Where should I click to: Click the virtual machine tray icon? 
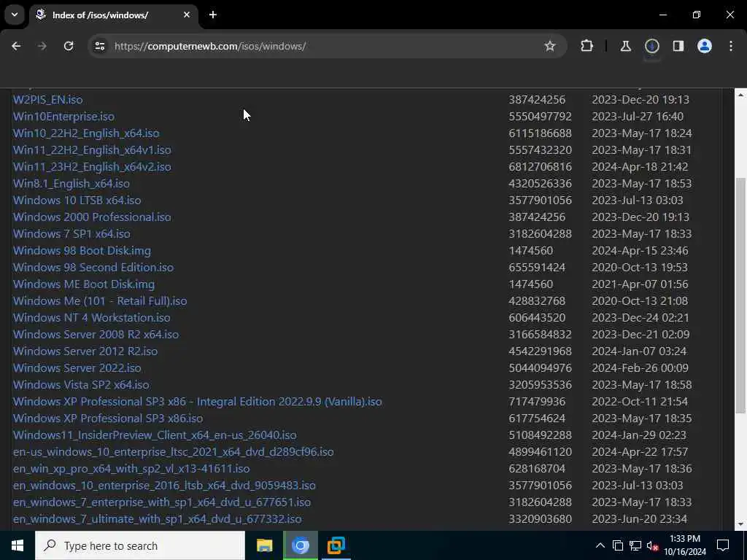pyautogui.click(x=617, y=545)
